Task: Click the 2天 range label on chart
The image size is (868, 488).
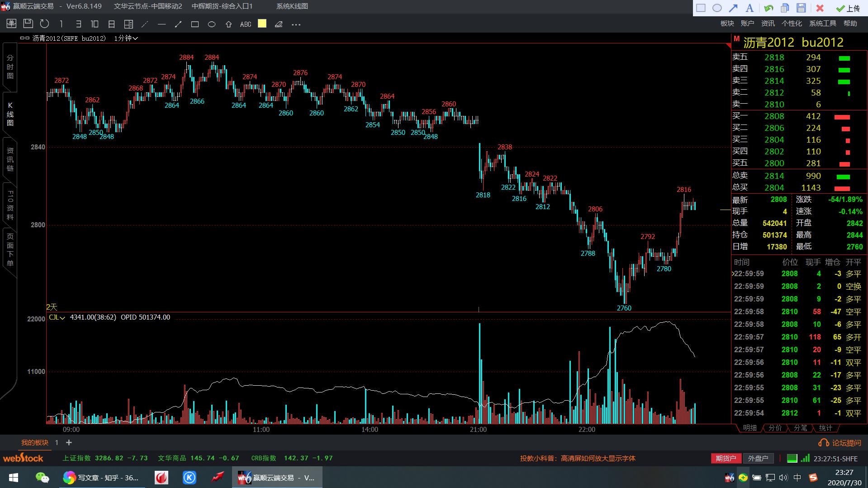Action: point(52,307)
